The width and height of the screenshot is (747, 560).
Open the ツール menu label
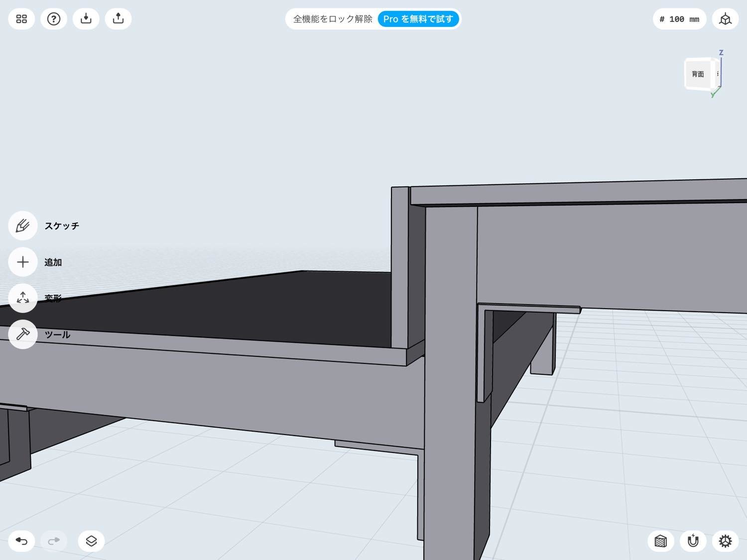(57, 335)
